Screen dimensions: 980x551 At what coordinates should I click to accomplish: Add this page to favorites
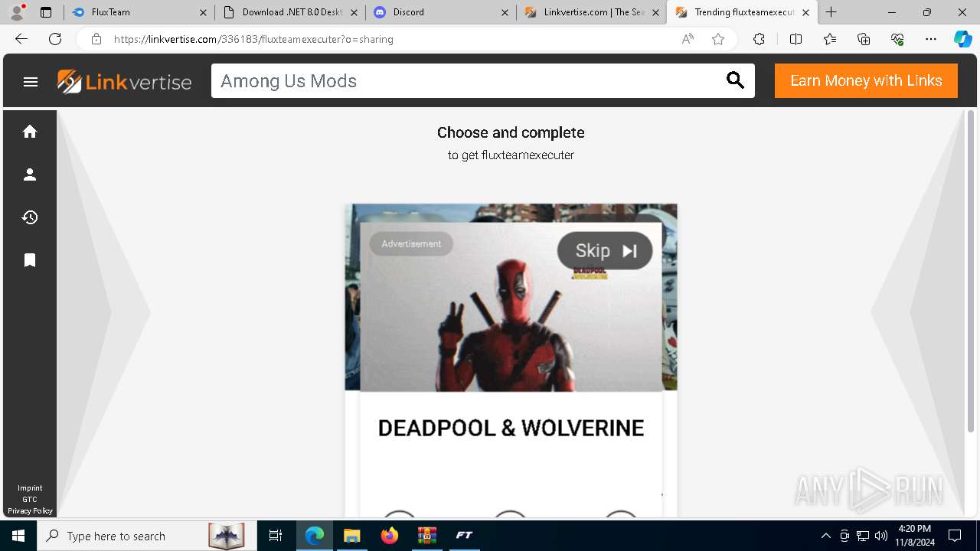pos(718,39)
